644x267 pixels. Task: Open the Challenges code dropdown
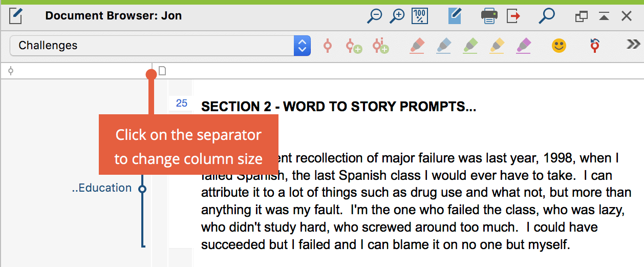[160, 46]
